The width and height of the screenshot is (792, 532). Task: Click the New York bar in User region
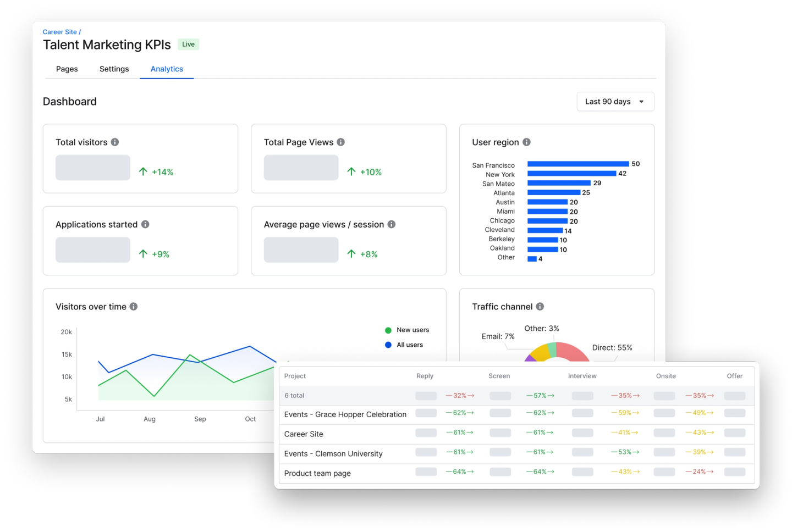pyautogui.click(x=572, y=174)
